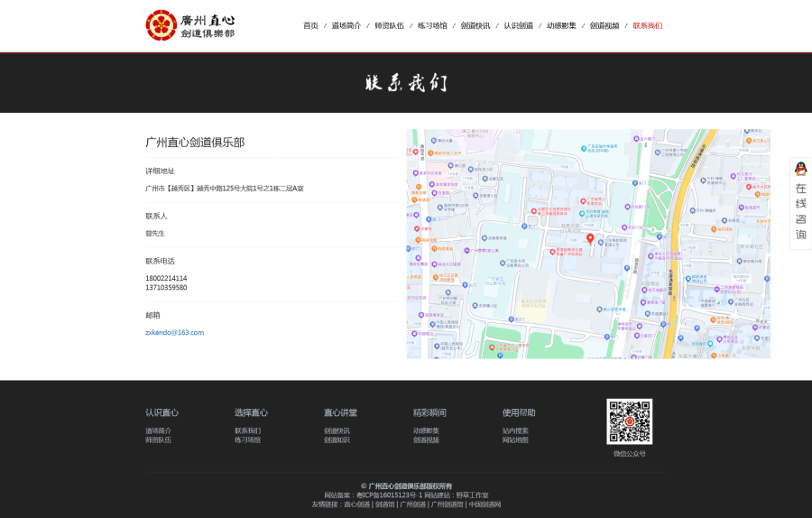Click the red 联系我们 top navigation item
Screen dimensions: 812x518
click(647, 25)
